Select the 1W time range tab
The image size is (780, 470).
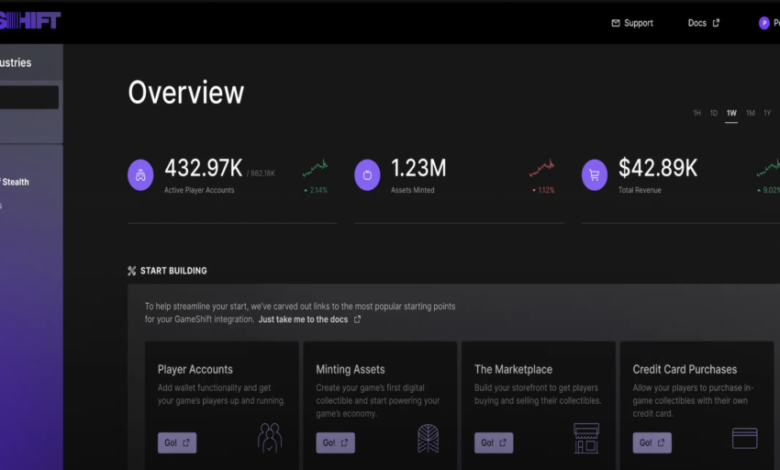click(732, 113)
